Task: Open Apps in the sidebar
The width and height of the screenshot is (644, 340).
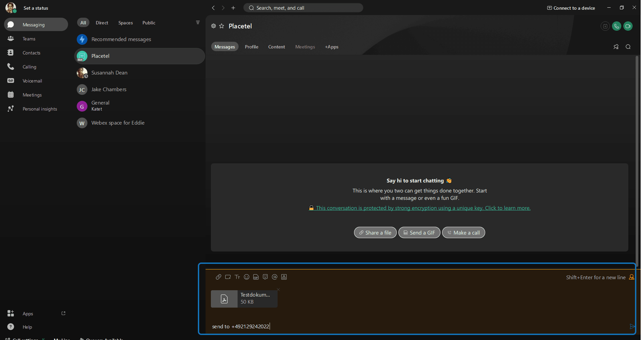Action: (28, 314)
